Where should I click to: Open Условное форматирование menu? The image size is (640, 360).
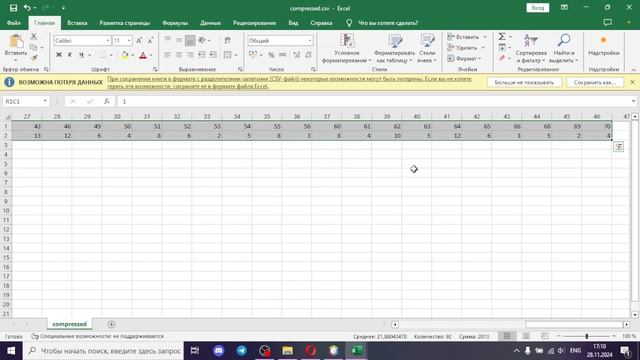[x=347, y=48]
